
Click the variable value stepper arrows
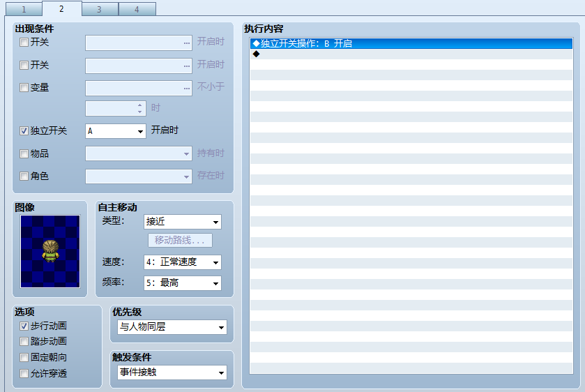pyautogui.click(x=139, y=108)
